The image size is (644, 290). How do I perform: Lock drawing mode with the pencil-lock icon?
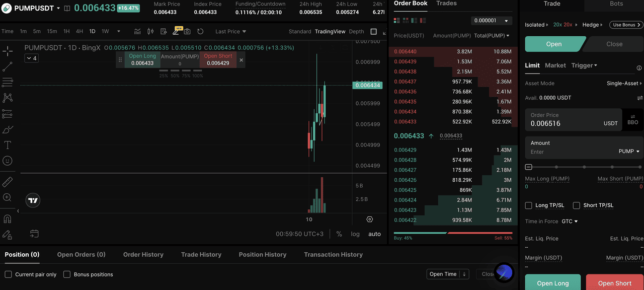click(8, 235)
